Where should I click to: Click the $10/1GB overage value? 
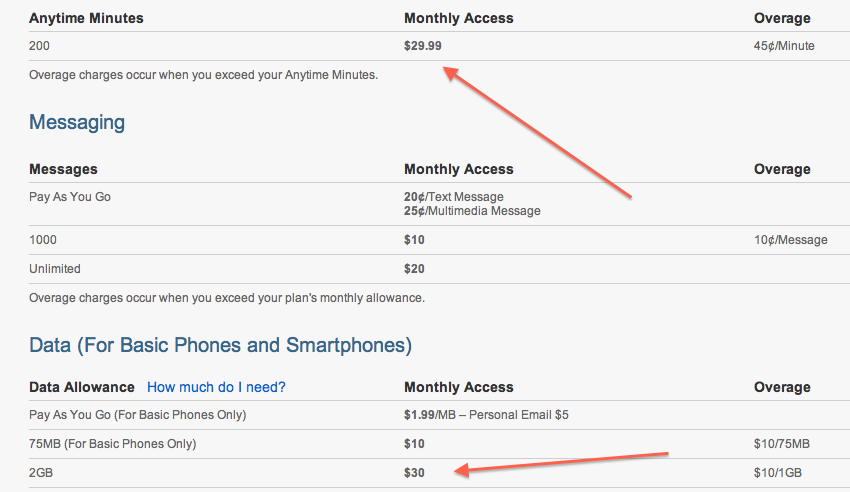point(777,472)
